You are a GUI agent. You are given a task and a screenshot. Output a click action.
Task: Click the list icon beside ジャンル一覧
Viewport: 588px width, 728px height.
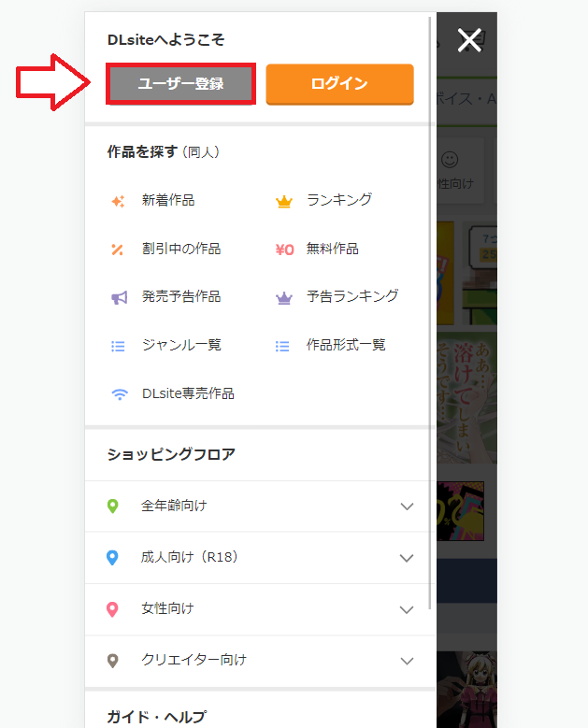click(118, 347)
